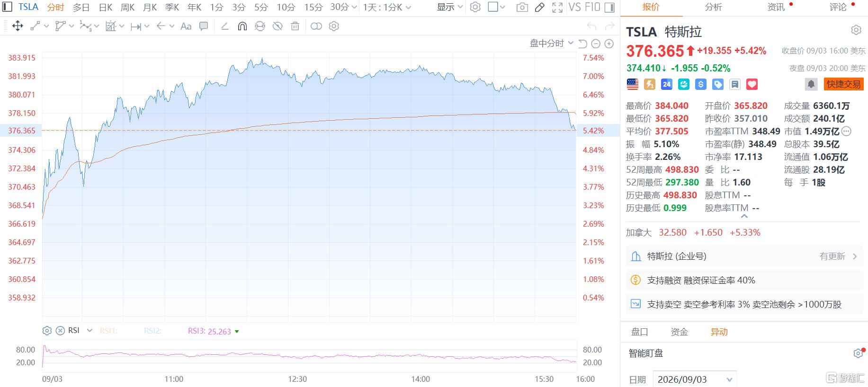Open the text annotation Aa tool
Image resolution: width=868 pixels, height=387 pixels.
pos(186,26)
